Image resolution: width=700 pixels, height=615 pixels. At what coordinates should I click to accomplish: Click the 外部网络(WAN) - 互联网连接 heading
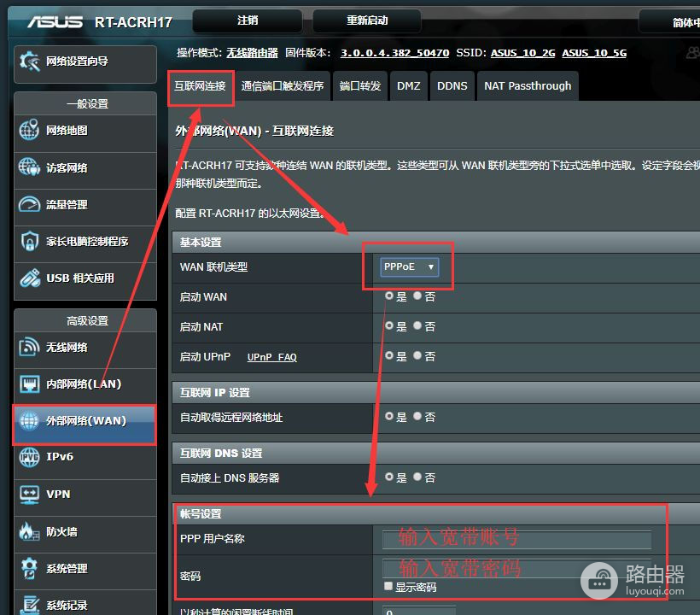tap(254, 131)
